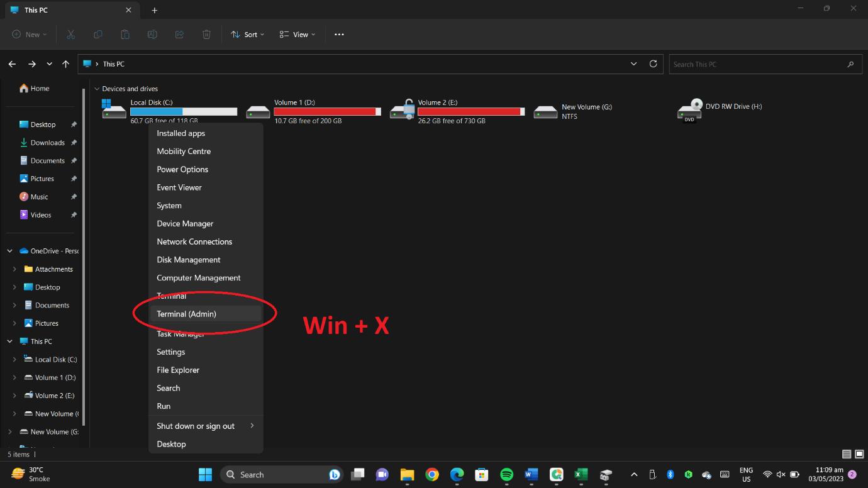868x488 pixels.
Task: Collapse the This PC tree item
Action: 9,341
